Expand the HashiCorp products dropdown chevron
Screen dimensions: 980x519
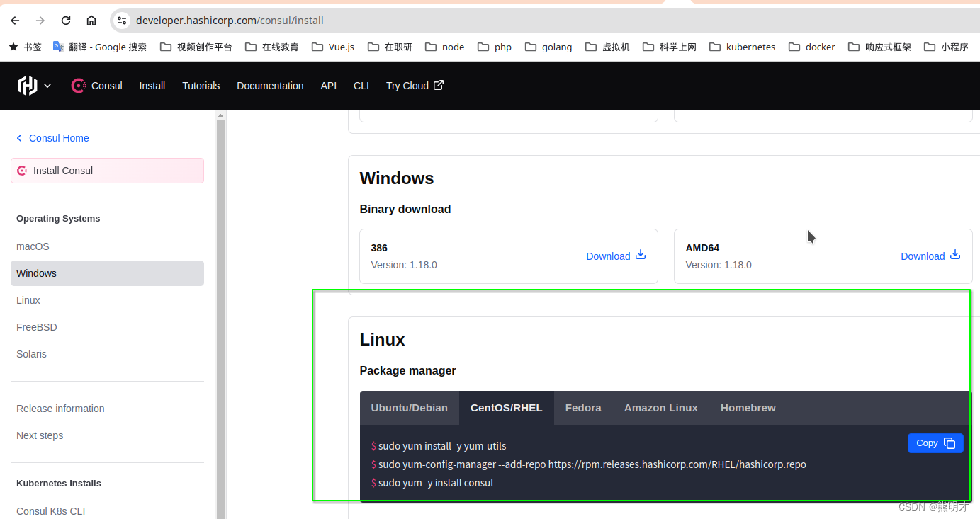tap(47, 86)
